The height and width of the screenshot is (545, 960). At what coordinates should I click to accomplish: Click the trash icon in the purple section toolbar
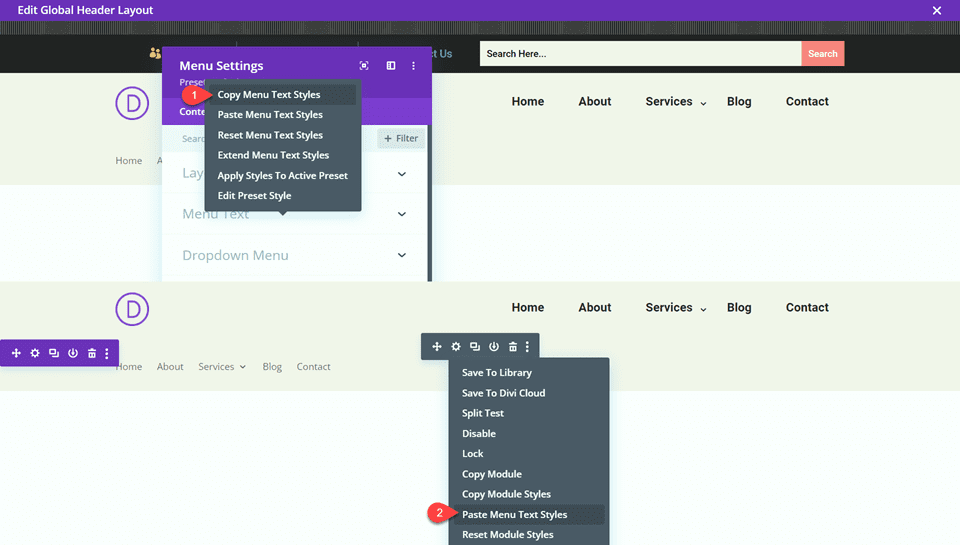pos(92,353)
